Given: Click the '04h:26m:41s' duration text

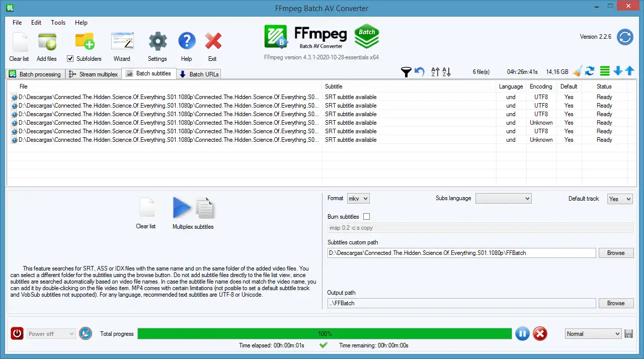Looking at the screenshot, I should tap(522, 72).
